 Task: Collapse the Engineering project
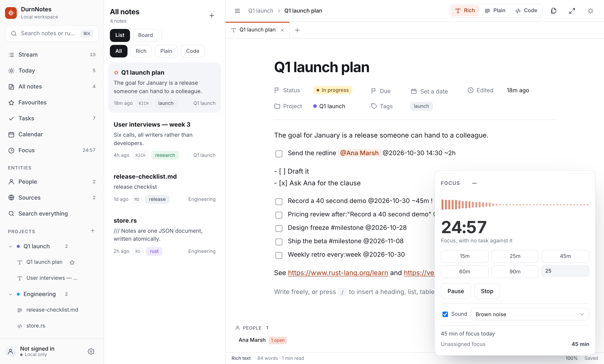pyautogui.click(x=10, y=294)
